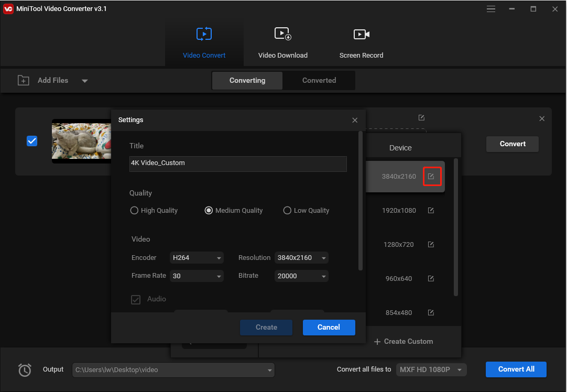This screenshot has width=567, height=392.
Task: Select the High Quality radio button
Action: (134, 210)
